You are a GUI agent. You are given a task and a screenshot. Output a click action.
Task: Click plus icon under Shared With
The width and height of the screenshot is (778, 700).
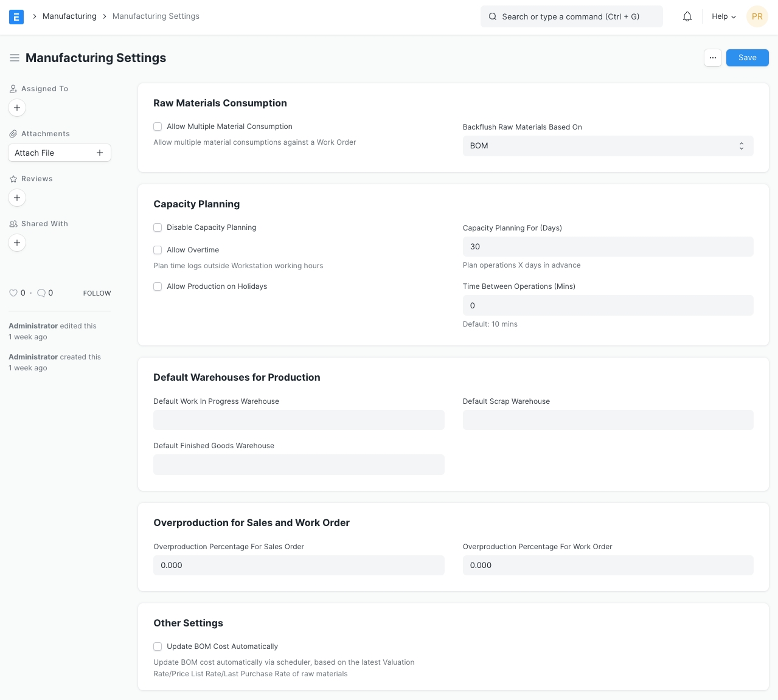click(x=17, y=243)
